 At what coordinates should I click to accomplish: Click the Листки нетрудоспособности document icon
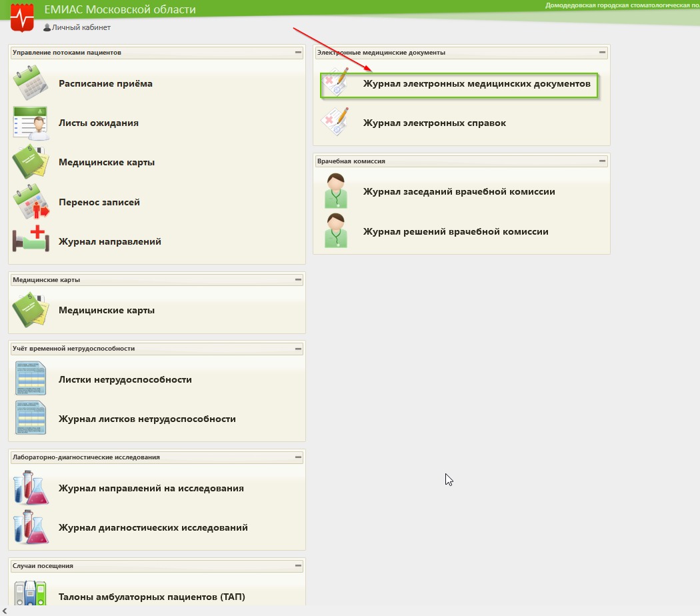click(31, 379)
